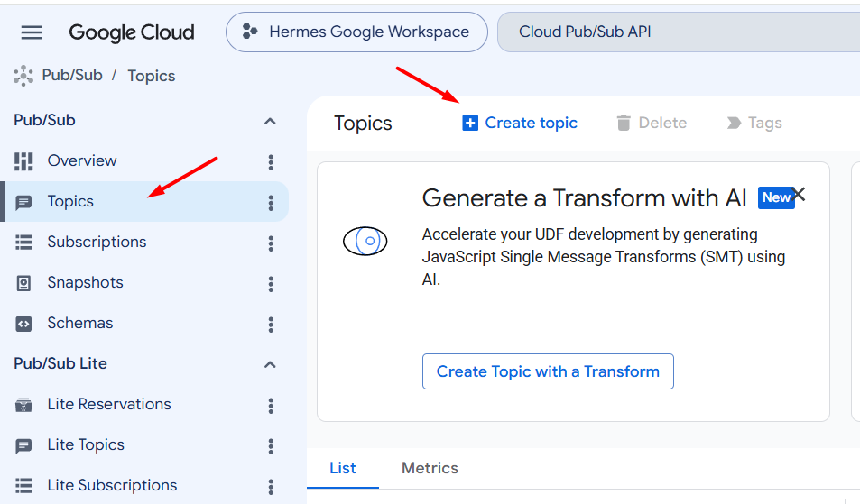Screen dimensions: 860x504
Task: Open more options for Schemas
Action: [x=271, y=325]
